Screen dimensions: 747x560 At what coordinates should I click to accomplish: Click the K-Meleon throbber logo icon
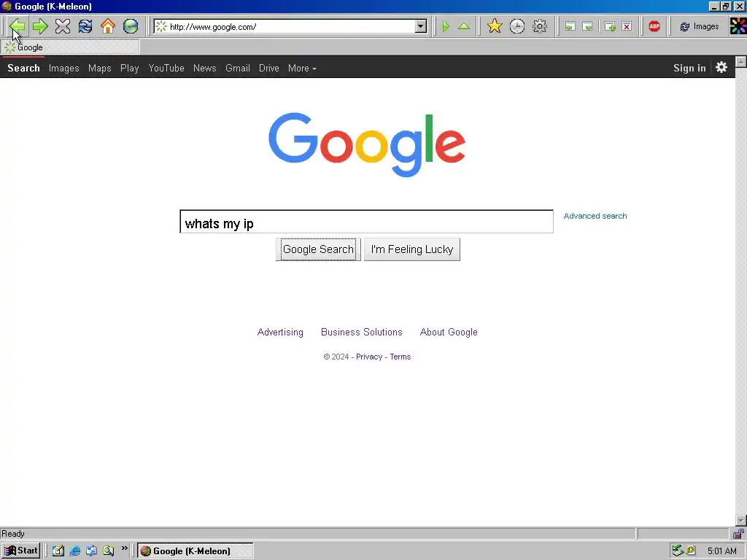(738, 26)
